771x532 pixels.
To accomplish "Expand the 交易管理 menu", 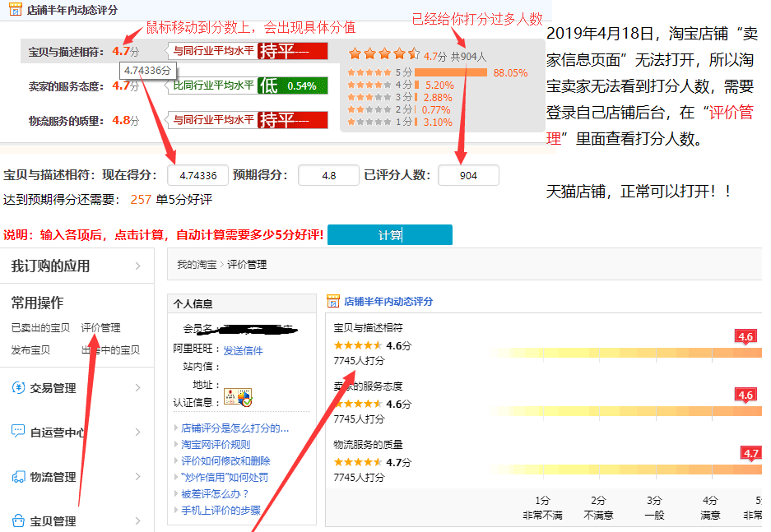I will (x=137, y=388).
